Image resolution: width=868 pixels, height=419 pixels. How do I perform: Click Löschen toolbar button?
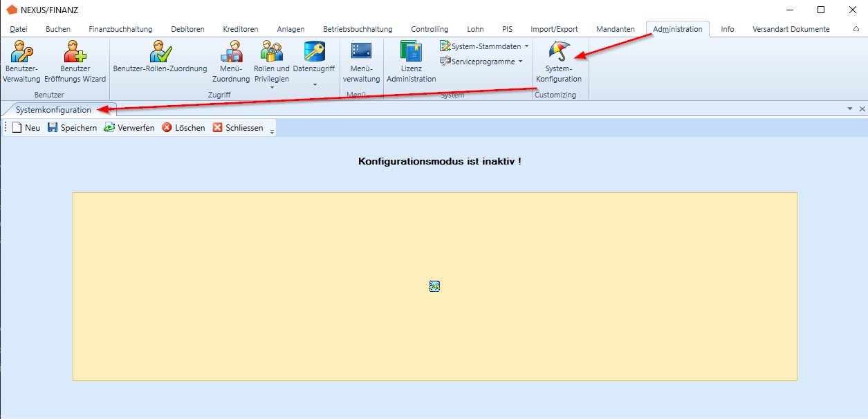point(183,128)
